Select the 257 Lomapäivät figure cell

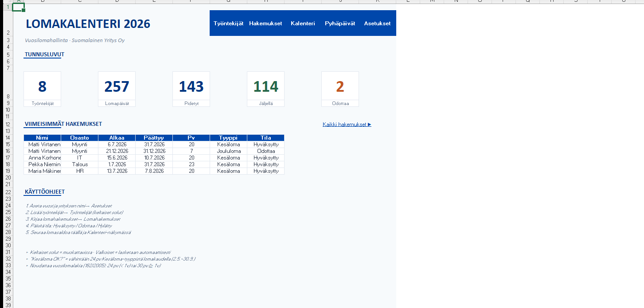(x=117, y=86)
